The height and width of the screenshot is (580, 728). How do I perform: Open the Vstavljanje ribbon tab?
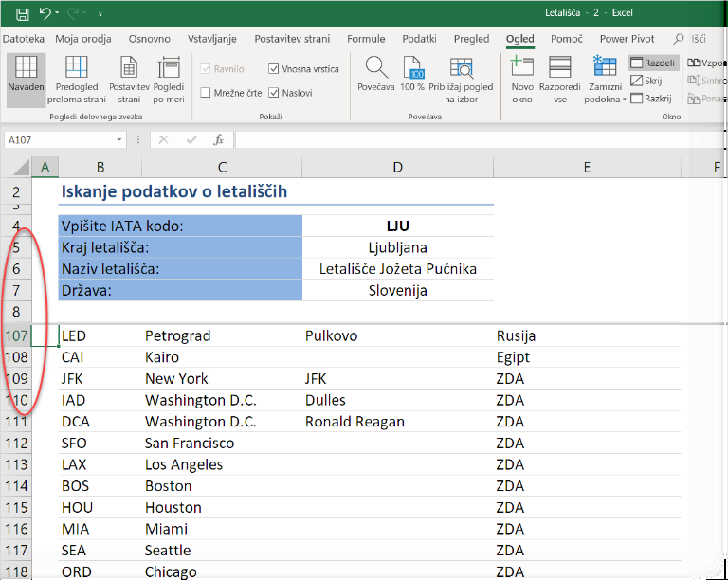click(x=212, y=39)
